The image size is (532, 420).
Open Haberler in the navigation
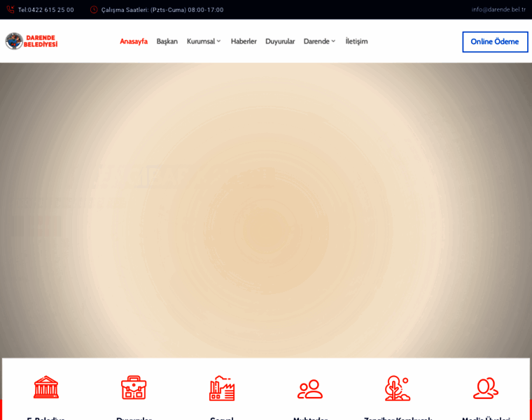(x=244, y=41)
